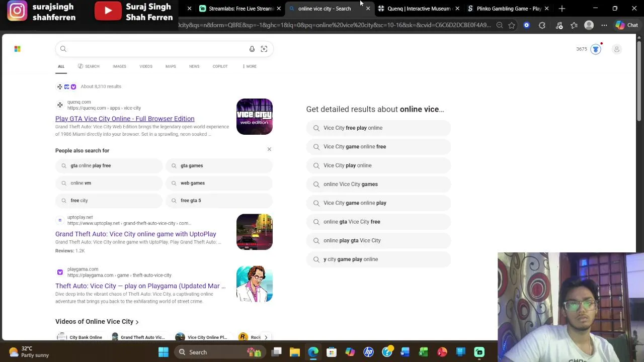Click Playgama result character thumbnail
Image resolution: width=644 pixels, height=362 pixels.
255,284
